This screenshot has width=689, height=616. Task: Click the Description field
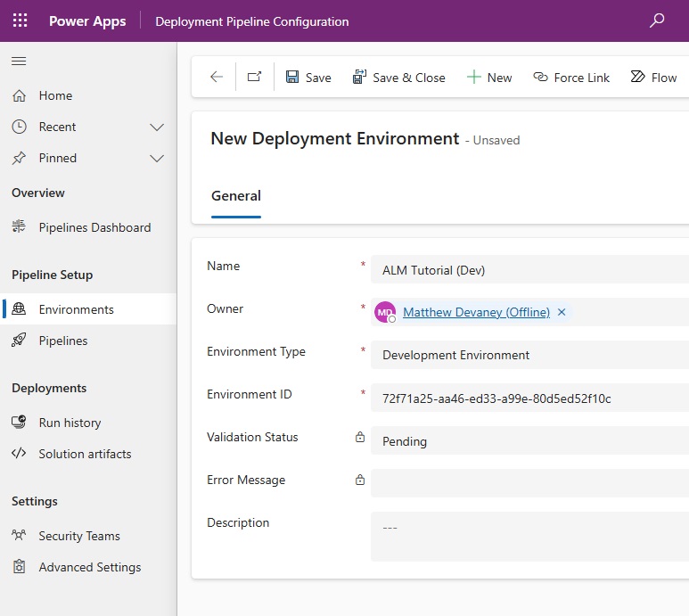(529, 537)
